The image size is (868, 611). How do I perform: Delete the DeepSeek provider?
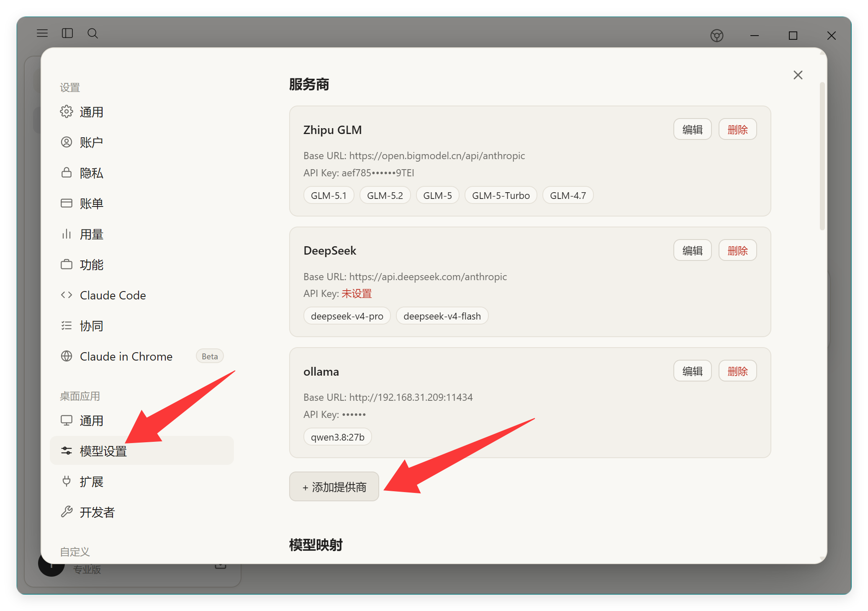click(x=737, y=250)
